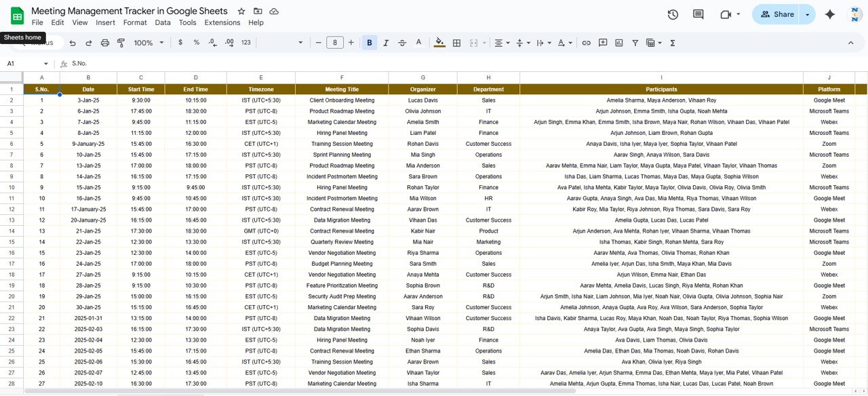Apply italic formatting

[386, 42]
